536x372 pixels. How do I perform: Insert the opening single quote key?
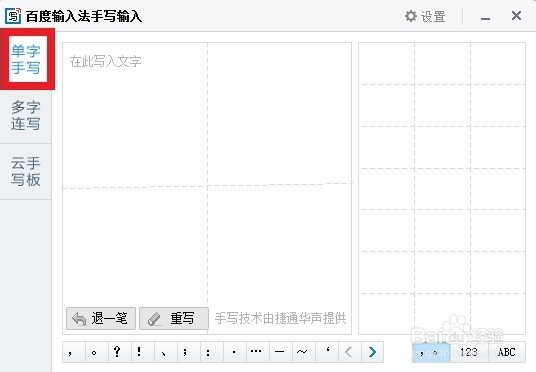[327, 352]
